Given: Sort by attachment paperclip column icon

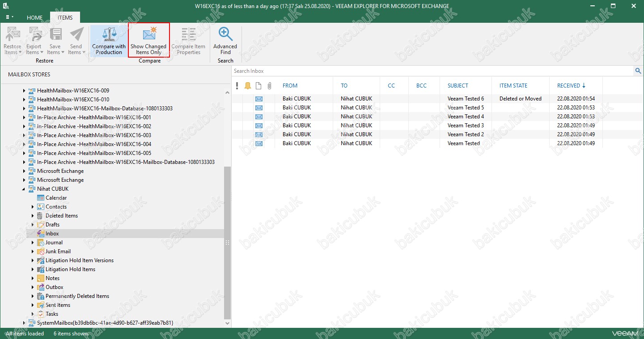Looking at the screenshot, I should 269,86.
